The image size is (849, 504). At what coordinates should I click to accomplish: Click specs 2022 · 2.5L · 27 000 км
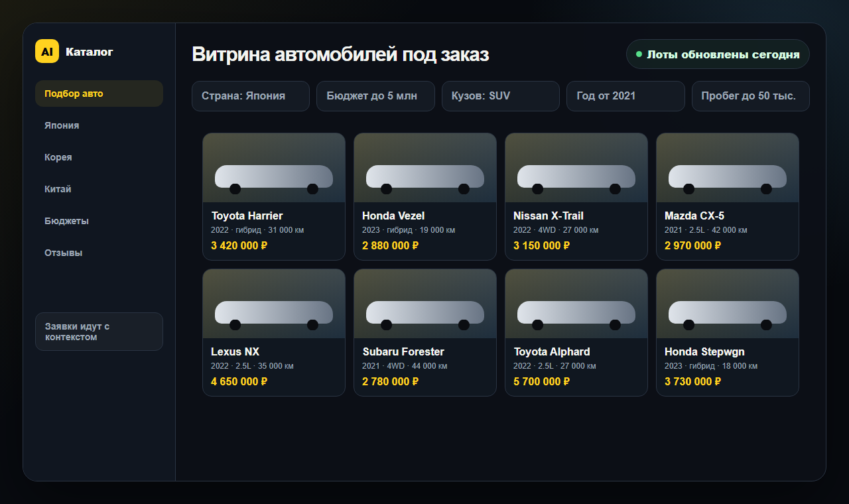tap(555, 366)
